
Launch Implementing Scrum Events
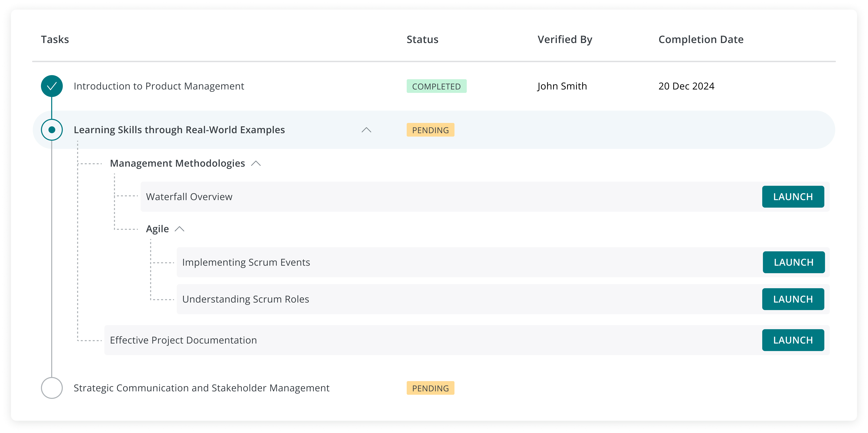(793, 262)
